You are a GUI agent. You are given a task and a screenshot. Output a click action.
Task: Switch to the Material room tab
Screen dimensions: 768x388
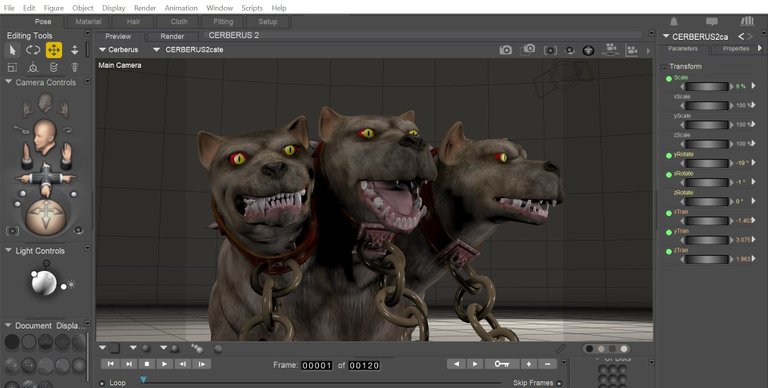pyautogui.click(x=88, y=22)
